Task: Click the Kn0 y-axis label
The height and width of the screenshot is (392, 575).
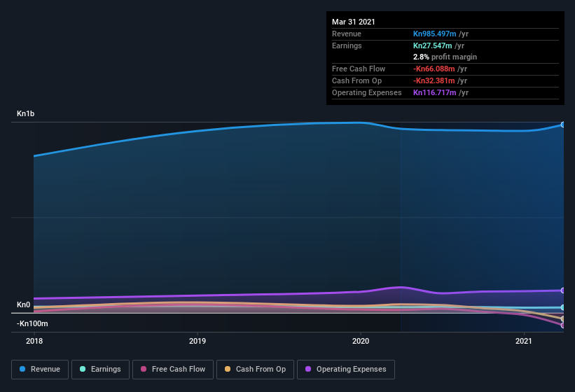Action: 24,304
